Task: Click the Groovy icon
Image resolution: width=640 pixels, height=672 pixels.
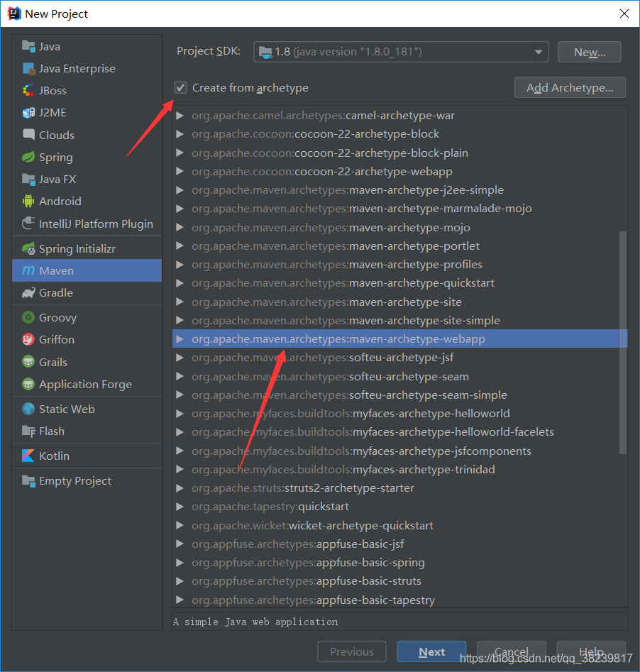Action: click(28, 318)
